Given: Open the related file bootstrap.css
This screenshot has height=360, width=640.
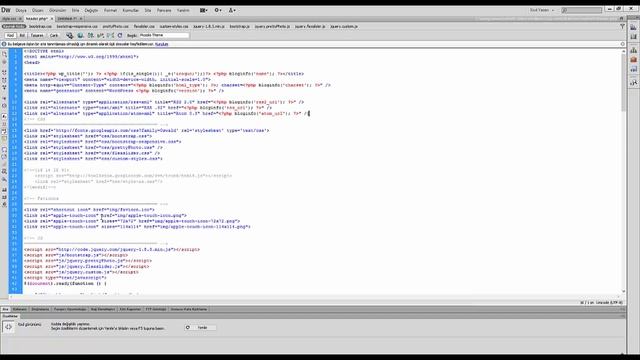Looking at the screenshot, I should coord(40,27).
